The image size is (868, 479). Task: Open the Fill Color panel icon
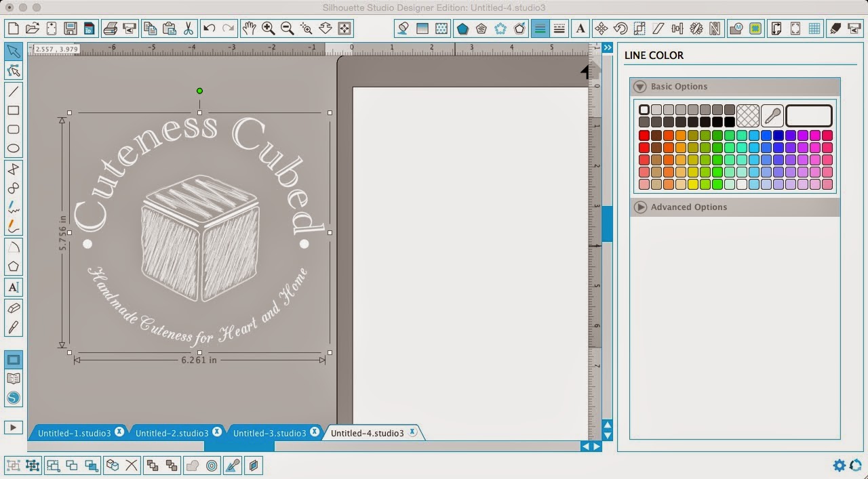click(403, 28)
